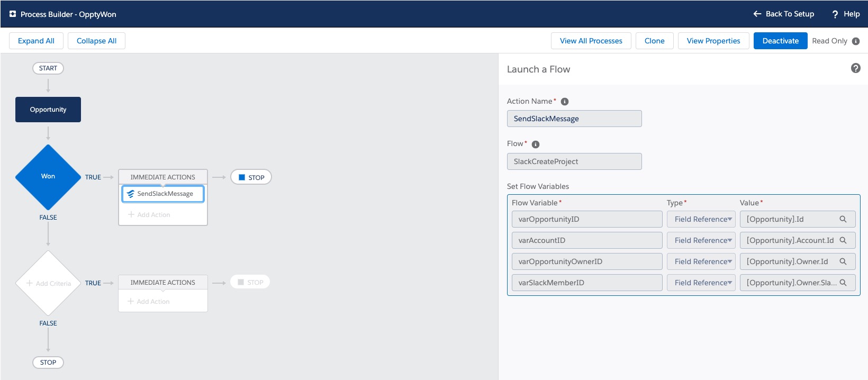Click the bottom STOP node
Image resolution: width=868 pixels, height=380 pixels.
coord(48,363)
